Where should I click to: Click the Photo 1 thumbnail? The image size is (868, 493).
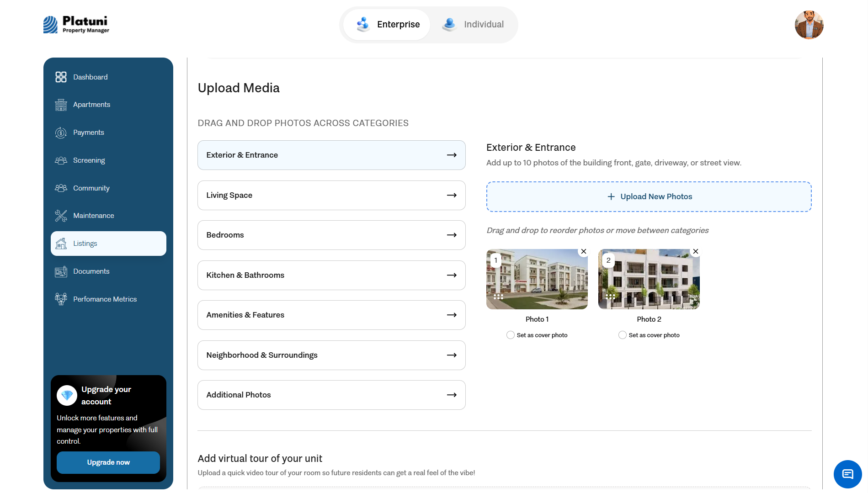click(x=537, y=279)
